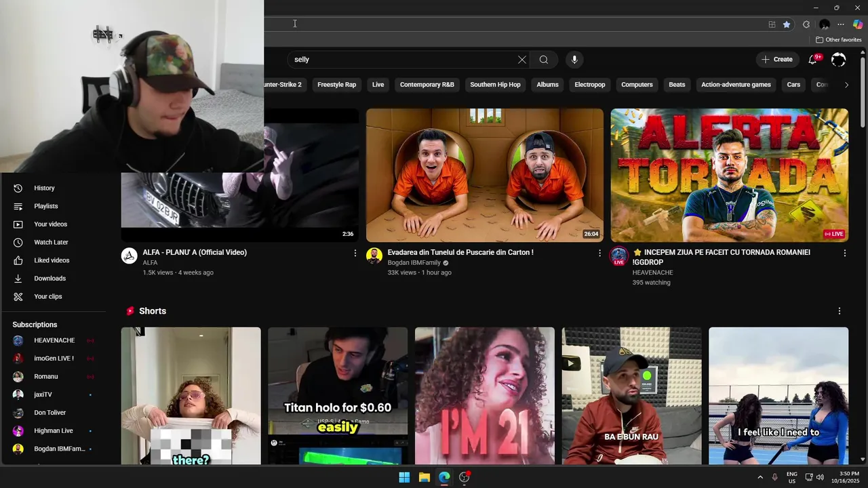Show more filter chips with right arrow
Image resolution: width=868 pixels, height=488 pixels.
click(846, 85)
